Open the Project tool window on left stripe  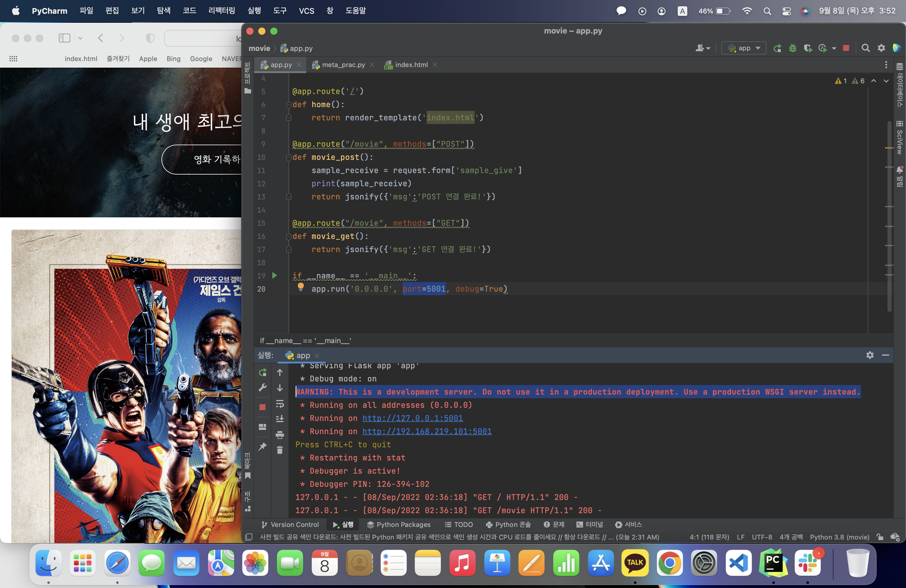247,77
